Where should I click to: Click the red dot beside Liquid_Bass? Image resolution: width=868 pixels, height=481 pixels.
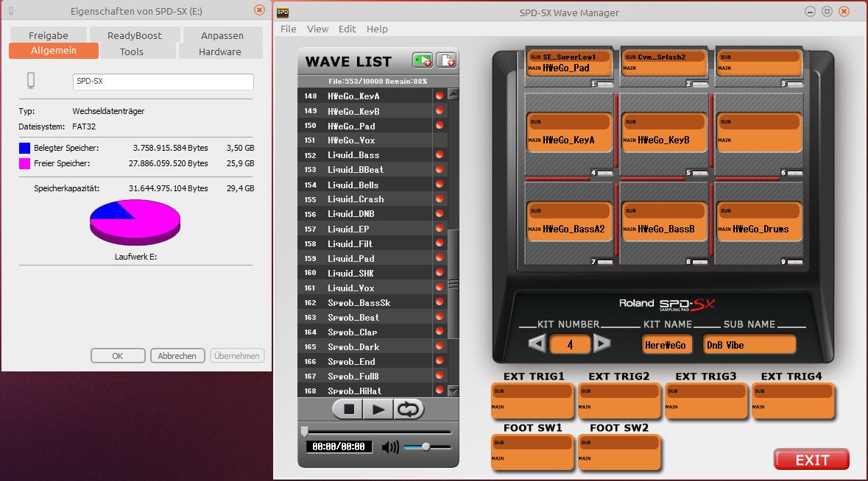(x=440, y=154)
